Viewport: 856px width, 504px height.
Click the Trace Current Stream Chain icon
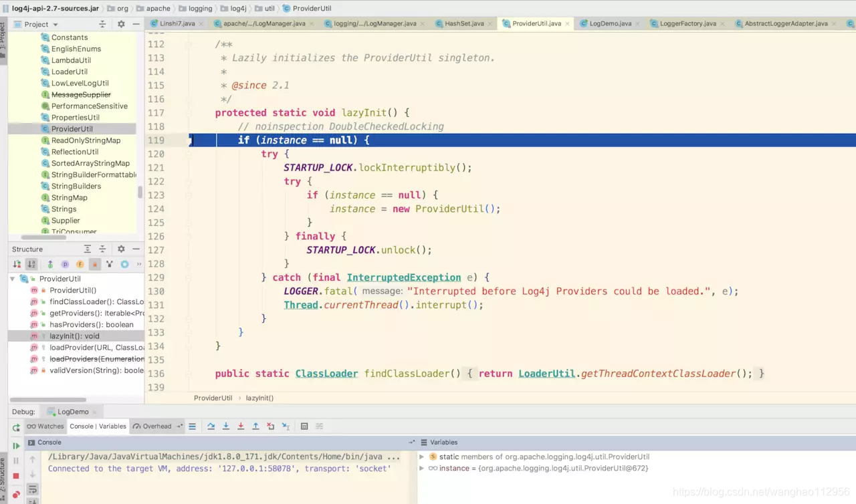click(320, 426)
